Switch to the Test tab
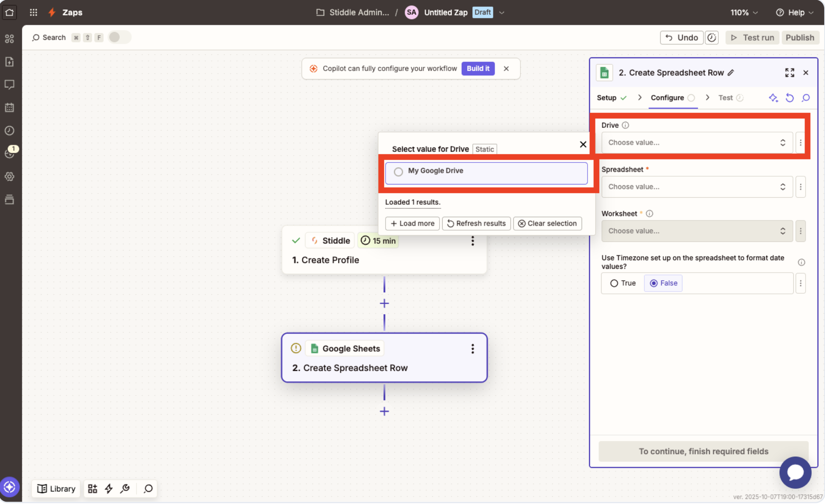Viewport: 825px width, 504px height. pos(725,98)
